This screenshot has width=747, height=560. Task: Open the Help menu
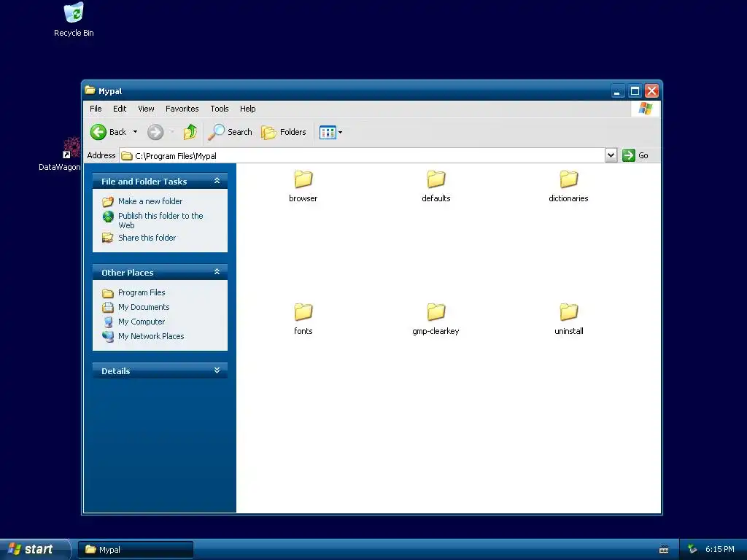248,109
